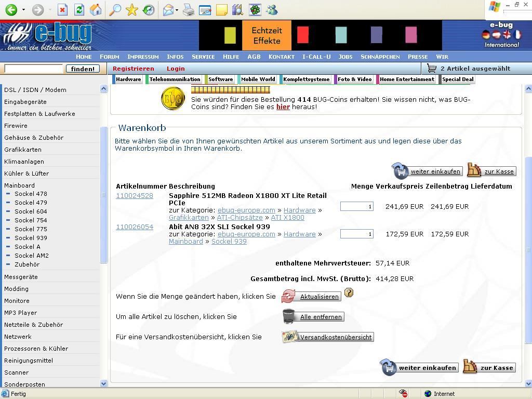This screenshot has height=399, width=532.
Task: Click the ICQ flower toolbar icon
Action: [x=255, y=10]
